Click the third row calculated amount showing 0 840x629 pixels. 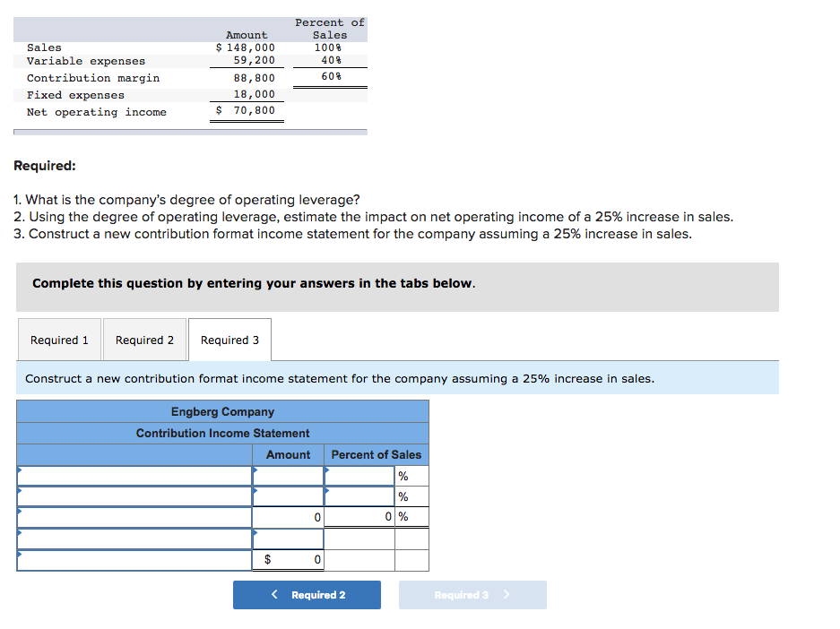click(x=288, y=518)
